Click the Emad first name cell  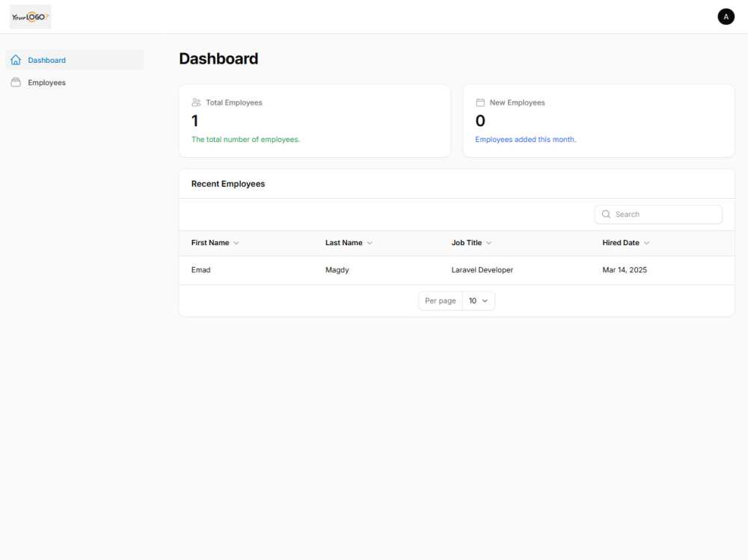point(200,270)
